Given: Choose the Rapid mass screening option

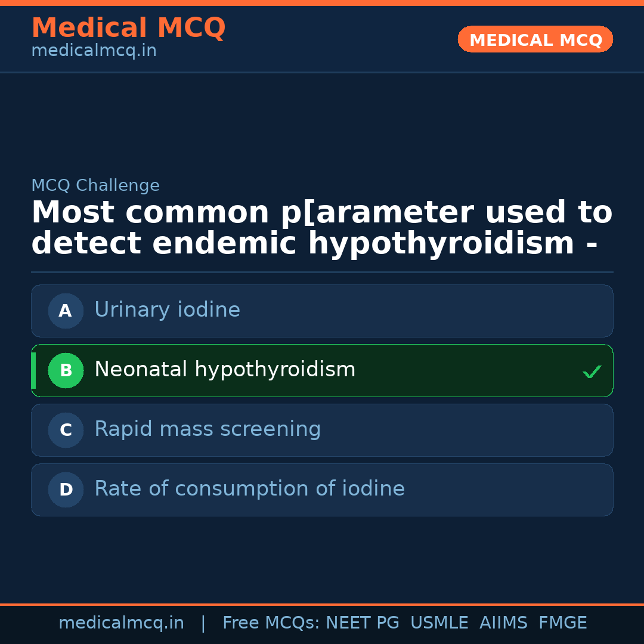Looking at the screenshot, I should tap(208, 429).
